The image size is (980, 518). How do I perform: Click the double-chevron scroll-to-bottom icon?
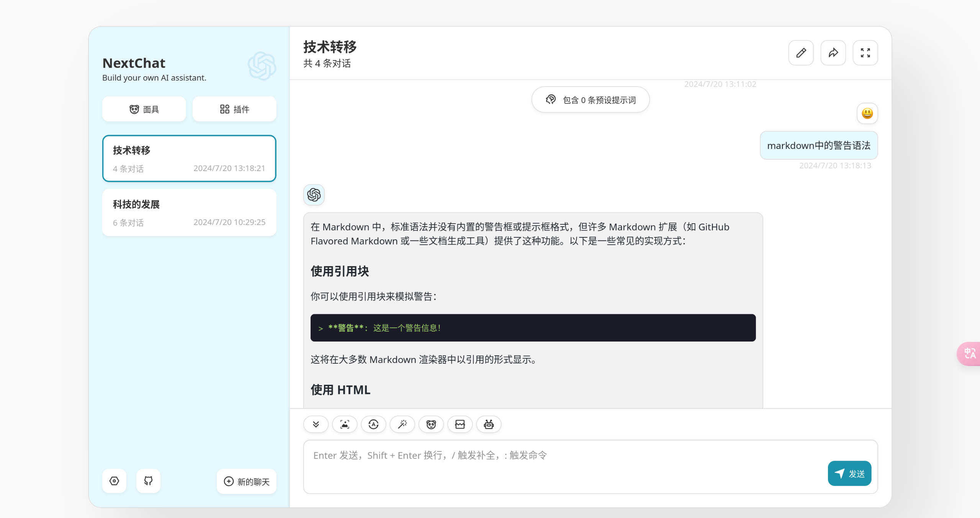(316, 424)
